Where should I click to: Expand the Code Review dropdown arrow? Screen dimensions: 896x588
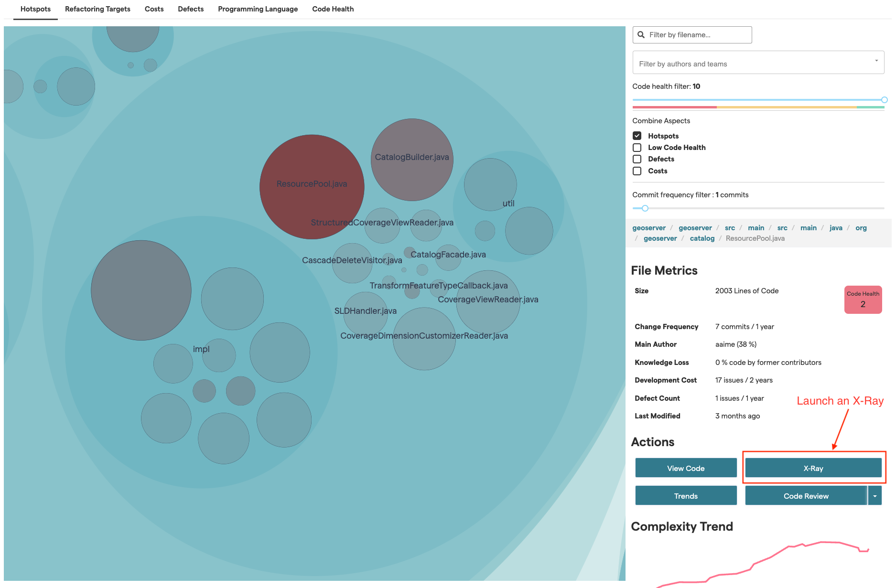pyautogui.click(x=874, y=496)
